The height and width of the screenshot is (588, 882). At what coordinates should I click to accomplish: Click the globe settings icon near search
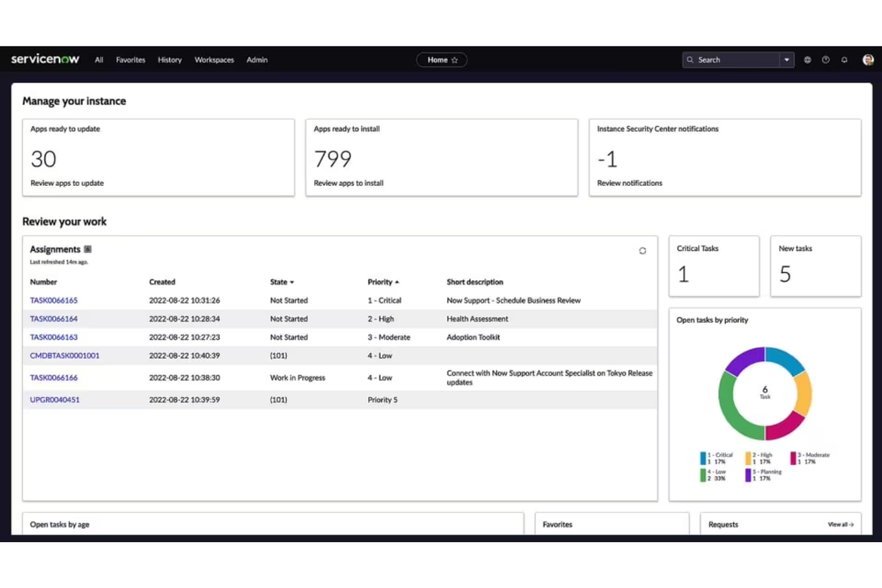[808, 60]
